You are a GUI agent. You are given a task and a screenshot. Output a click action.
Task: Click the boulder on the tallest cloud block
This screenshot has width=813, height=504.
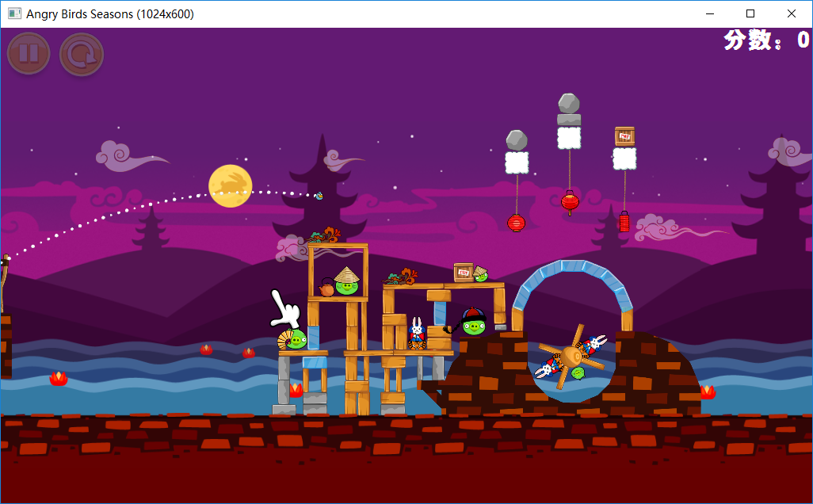(x=569, y=103)
